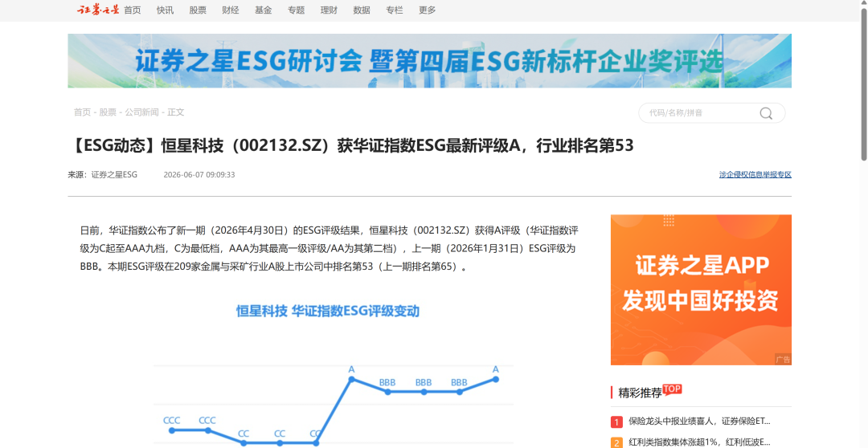The height and width of the screenshot is (448, 868).
Task: Open 涉企侵权信息举报专区 link
Action: [755, 175]
